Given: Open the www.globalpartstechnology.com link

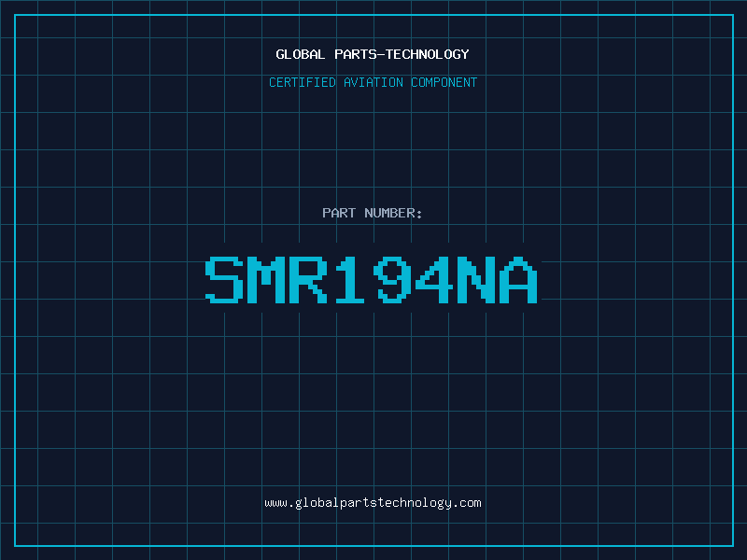Looking at the screenshot, I should tap(373, 503).
